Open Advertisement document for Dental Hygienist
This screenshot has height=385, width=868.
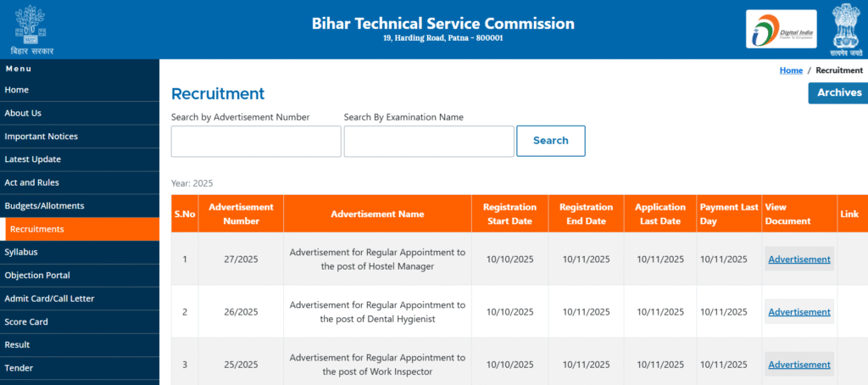tap(799, 312)
